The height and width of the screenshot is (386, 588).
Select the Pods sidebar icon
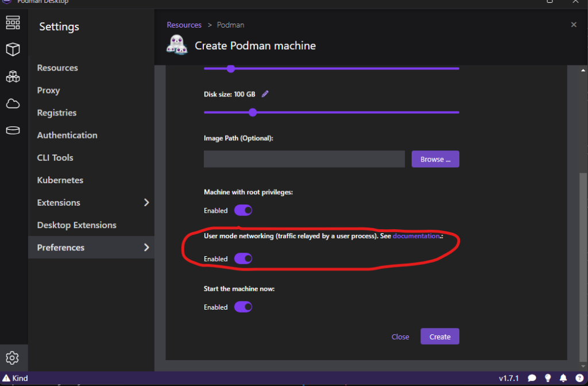coord(13,76)
